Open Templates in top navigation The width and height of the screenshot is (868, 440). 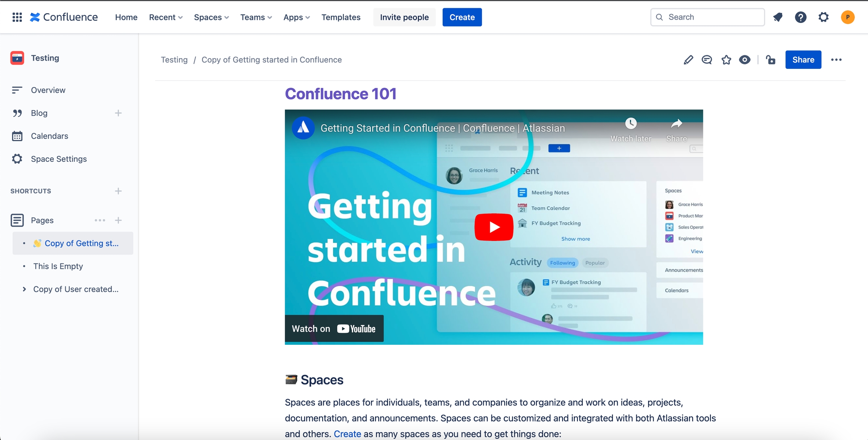pos(341,17)
